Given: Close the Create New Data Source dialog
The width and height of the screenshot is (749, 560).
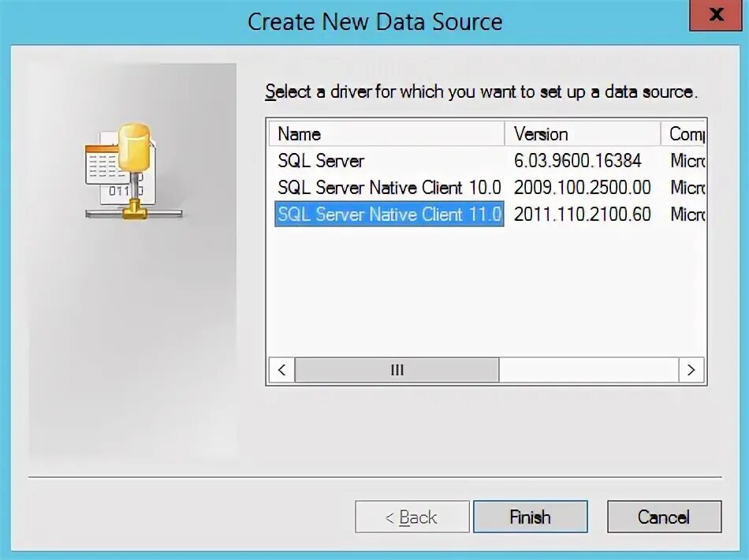Looking at the screenshot, I should (x=715, y=15).
